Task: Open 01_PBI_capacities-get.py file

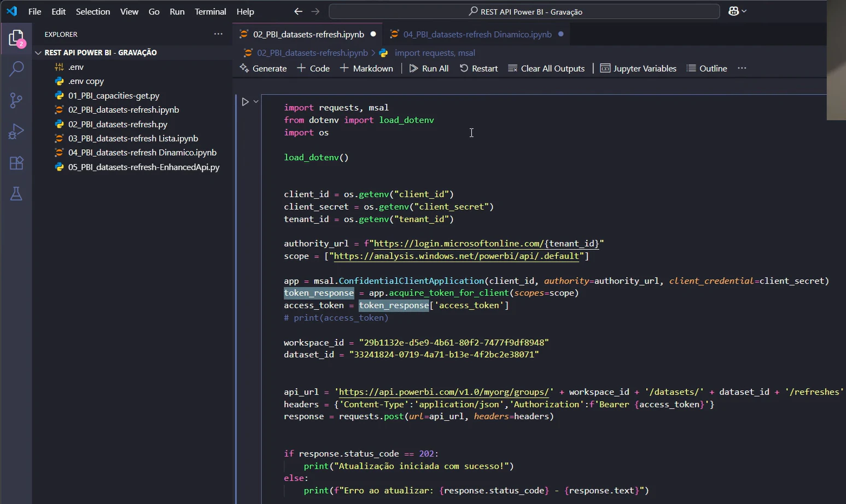Action: tap(114, 96)
